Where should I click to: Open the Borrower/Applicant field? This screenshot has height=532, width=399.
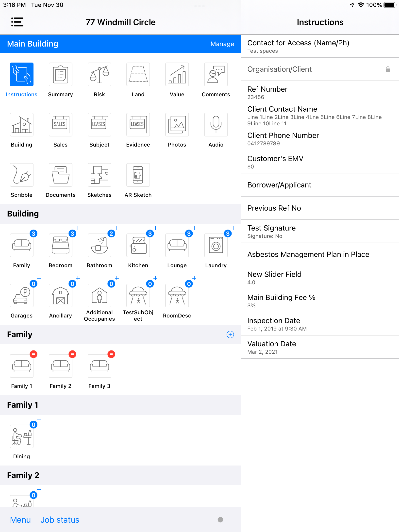tap(320, 185)
